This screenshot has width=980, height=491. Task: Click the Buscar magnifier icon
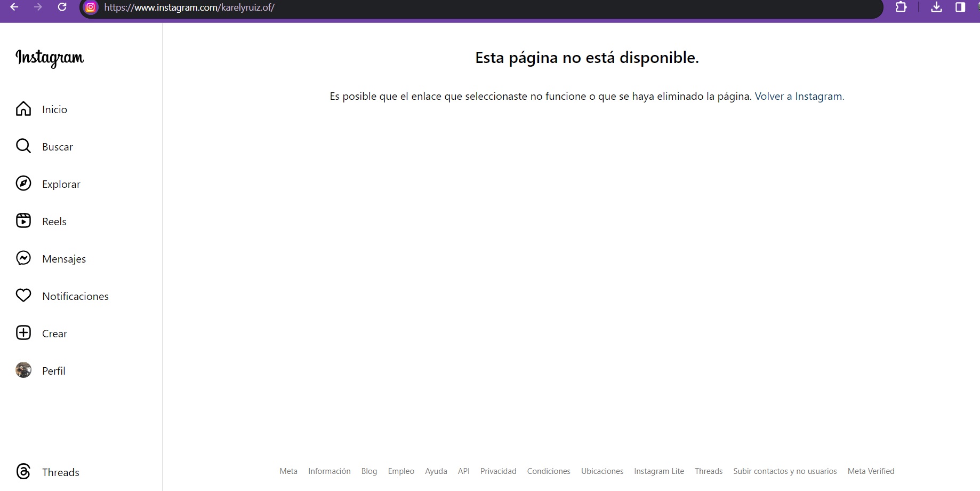click(x=23, y=146)
